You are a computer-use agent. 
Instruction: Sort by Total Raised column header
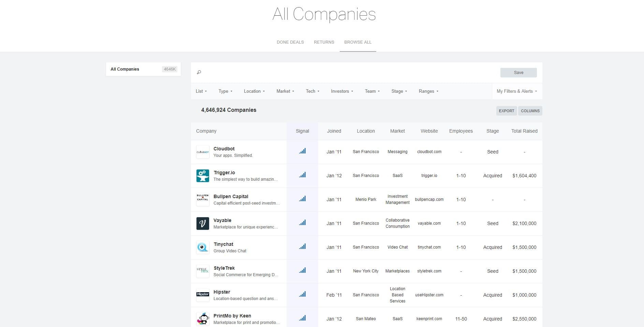pos(524,131)
